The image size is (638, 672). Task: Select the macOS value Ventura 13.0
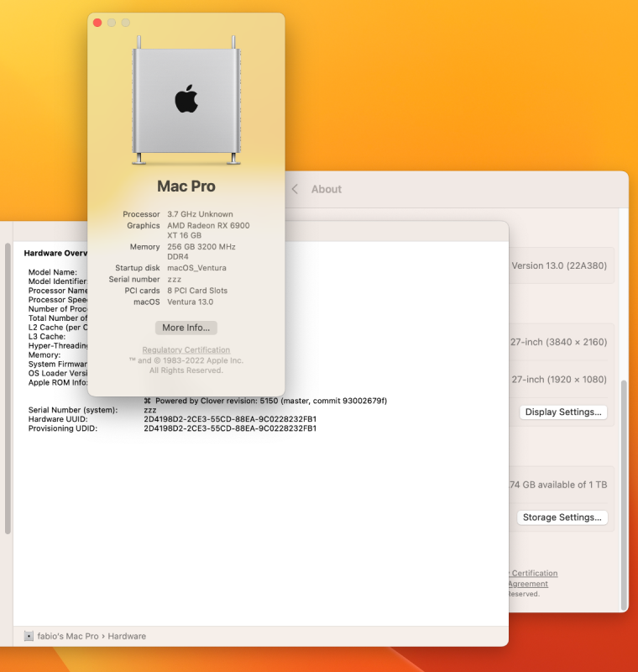190,302
